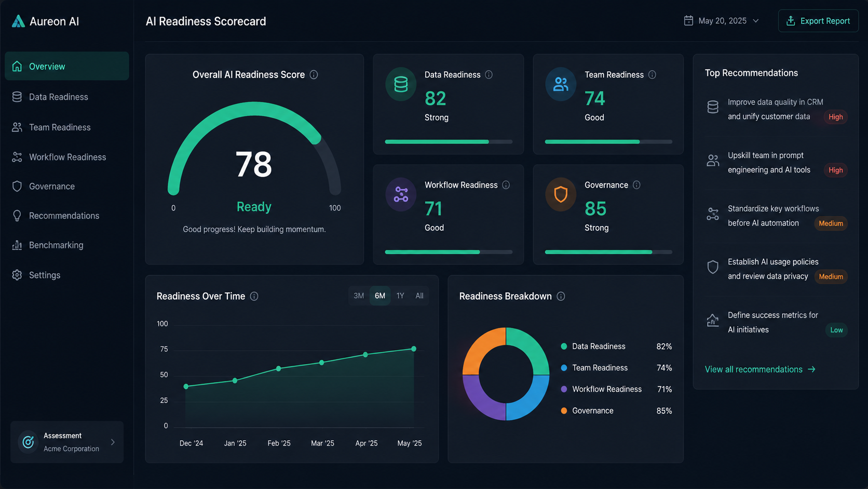
Task: Click the info icon on the Governance card
Action: tap(636, 185)
